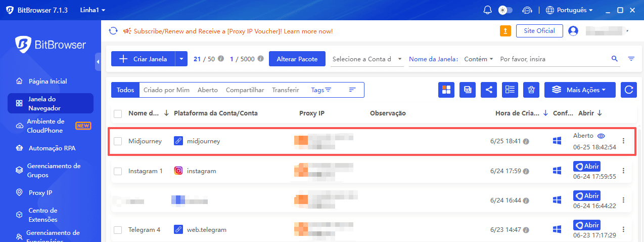The width and height of the screenshot is (644, 242).
Task: Click the window sync toolbar icon
Action: coord(468,90)
